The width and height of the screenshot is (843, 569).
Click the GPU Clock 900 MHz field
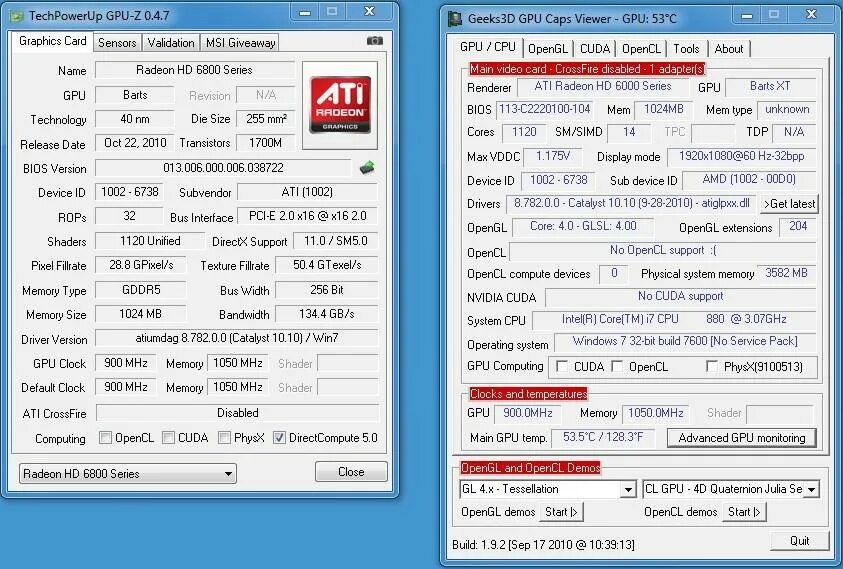pyautogui.click(x=126, y=363)
